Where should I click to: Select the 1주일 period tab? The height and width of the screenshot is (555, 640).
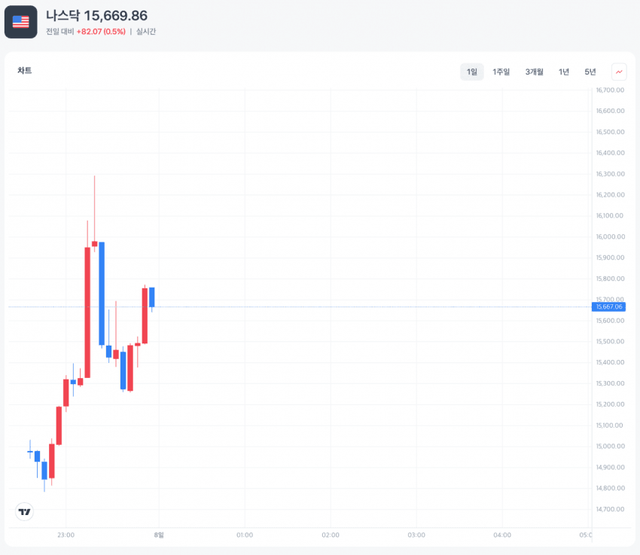coord(501,72)
